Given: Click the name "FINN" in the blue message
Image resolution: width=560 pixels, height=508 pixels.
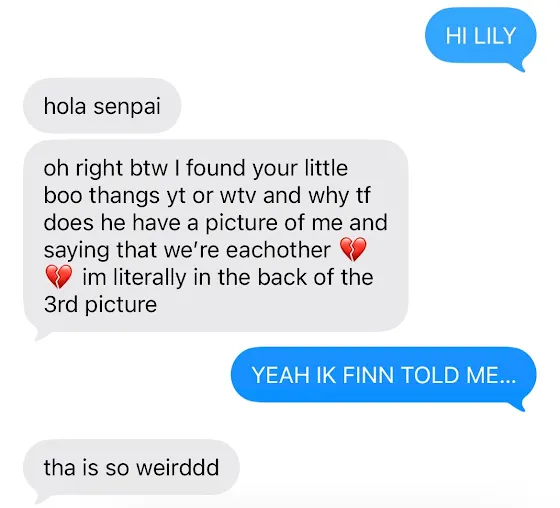Looking at the screenshot, I should [x=369, y=375].
